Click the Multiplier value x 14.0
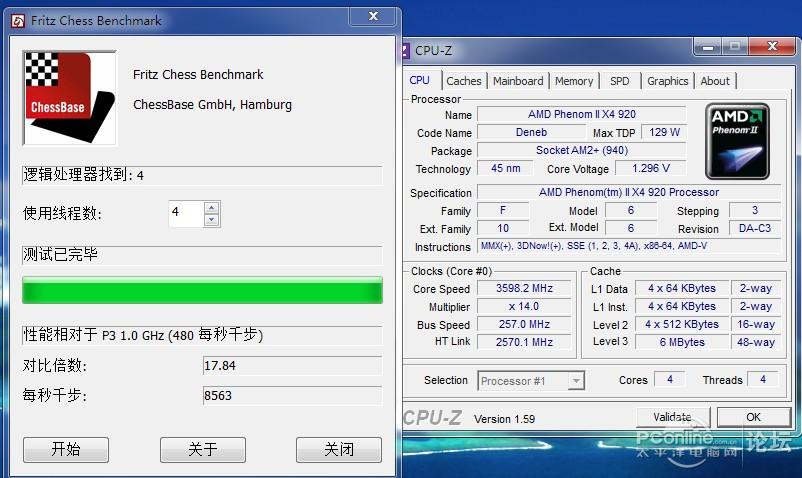Viewport: 802px width, 478px height. coord(524,306)
